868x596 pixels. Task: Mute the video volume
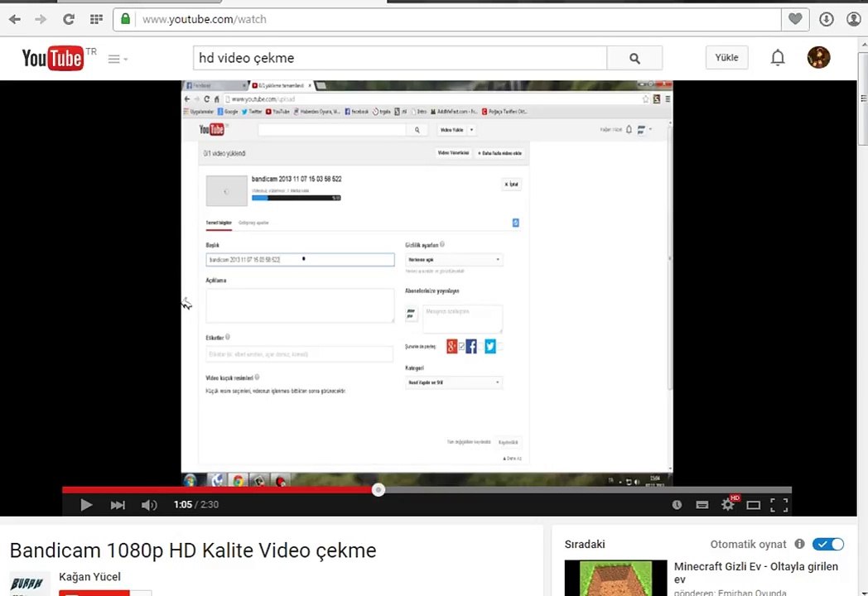(x=149, y=505)
